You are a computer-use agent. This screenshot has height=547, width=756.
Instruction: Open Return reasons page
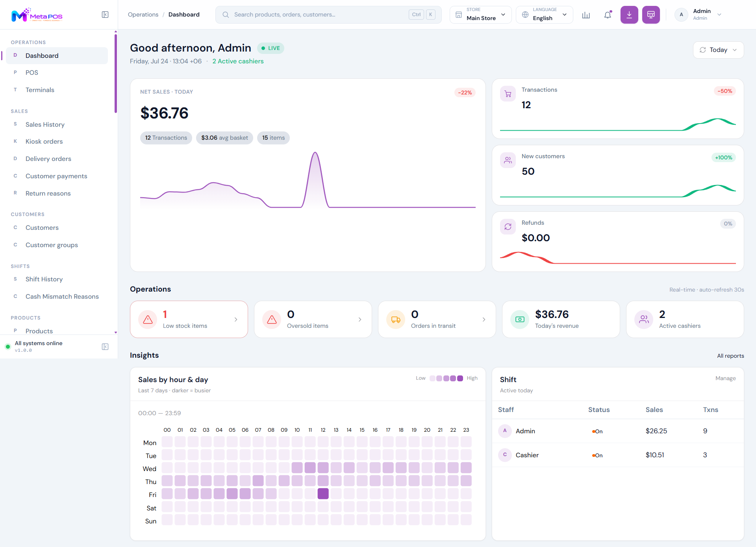[57, 194]
